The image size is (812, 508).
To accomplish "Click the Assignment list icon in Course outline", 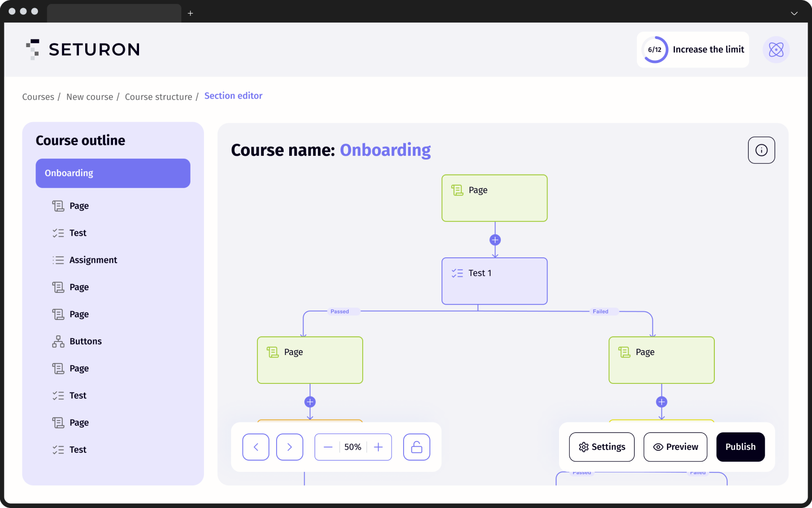I will [x=58, y=260].
